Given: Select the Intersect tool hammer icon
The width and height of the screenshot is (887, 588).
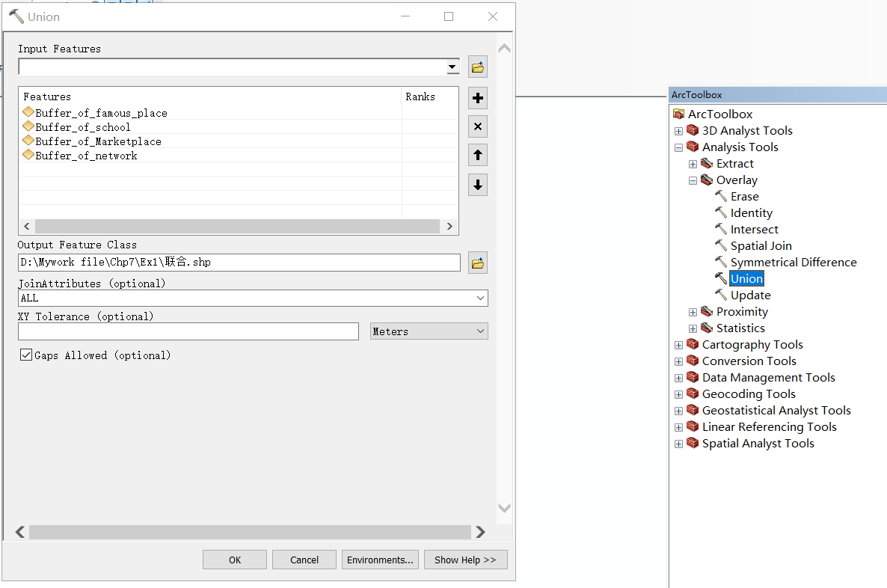Looking at the screenshot, I should coord(721,229).
